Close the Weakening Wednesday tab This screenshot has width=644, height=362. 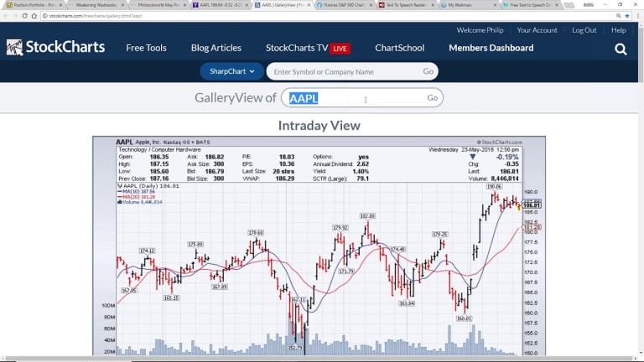122,5
